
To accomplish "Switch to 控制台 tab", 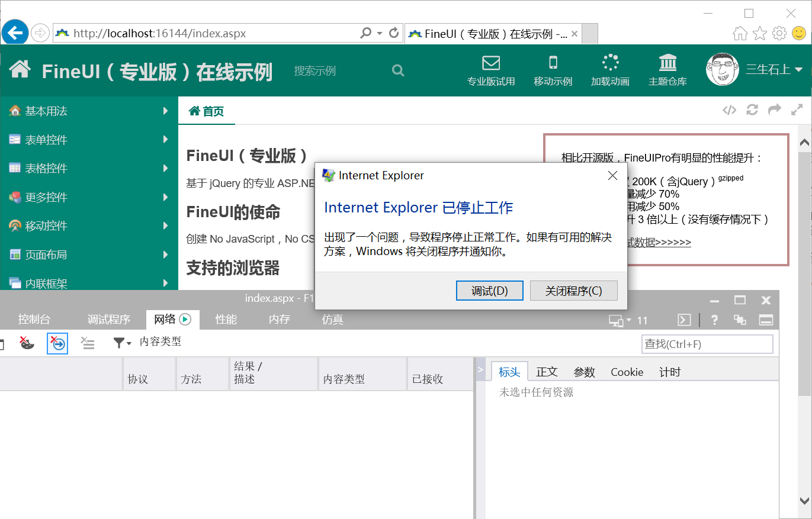I will (x=34, y=320).
